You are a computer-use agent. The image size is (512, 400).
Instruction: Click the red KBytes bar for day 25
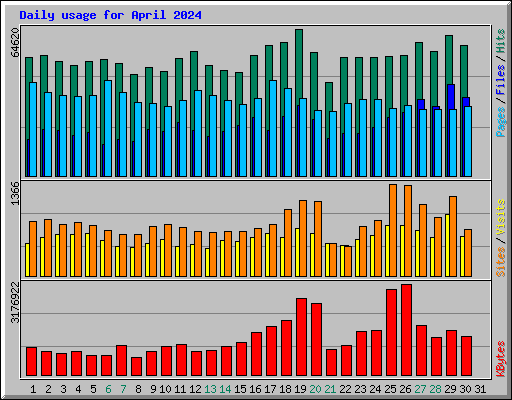(392, 333)
